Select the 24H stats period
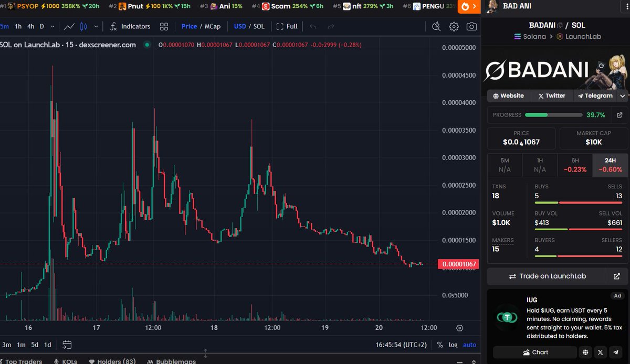630x364 pixels. pyautogui.click(x=610, y=165)
